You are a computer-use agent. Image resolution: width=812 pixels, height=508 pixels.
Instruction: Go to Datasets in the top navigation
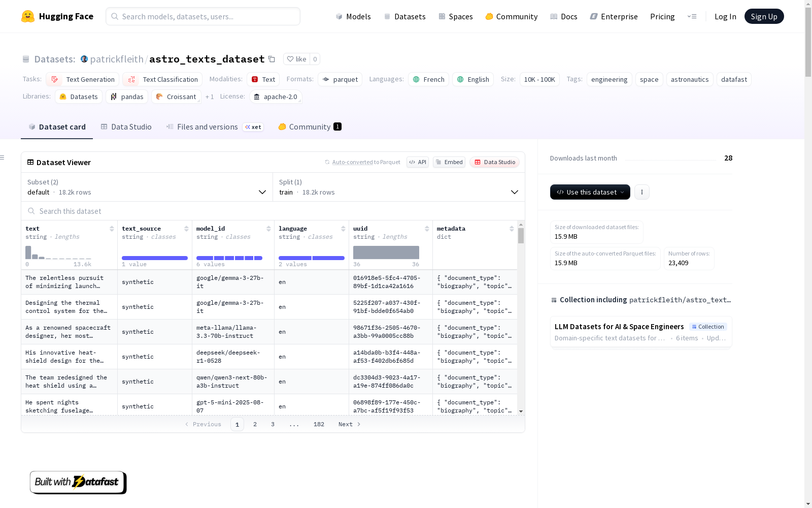pyautogui.click(x=404, y=16)
